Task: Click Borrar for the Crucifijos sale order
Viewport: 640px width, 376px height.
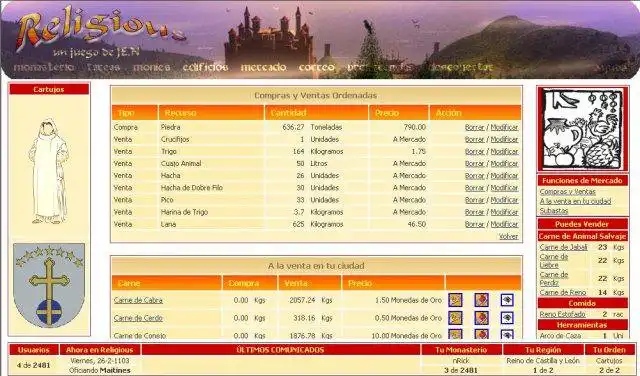Action: coord(475,140)
